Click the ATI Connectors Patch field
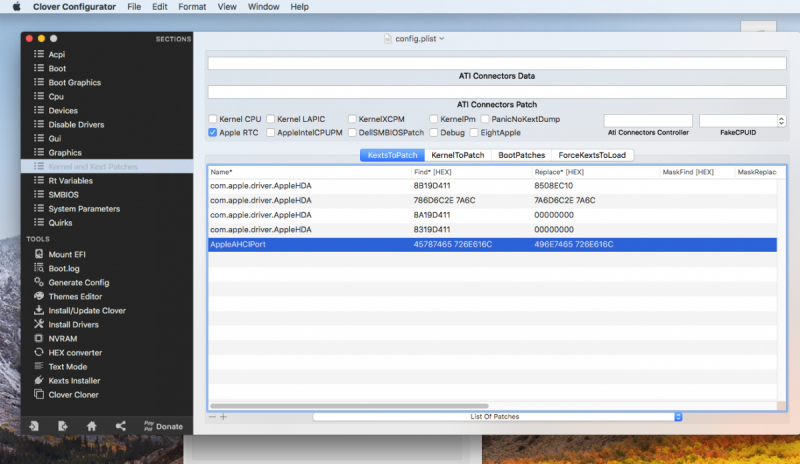The height and width of the screenshot is (464, 800). [x=497, y=92]
